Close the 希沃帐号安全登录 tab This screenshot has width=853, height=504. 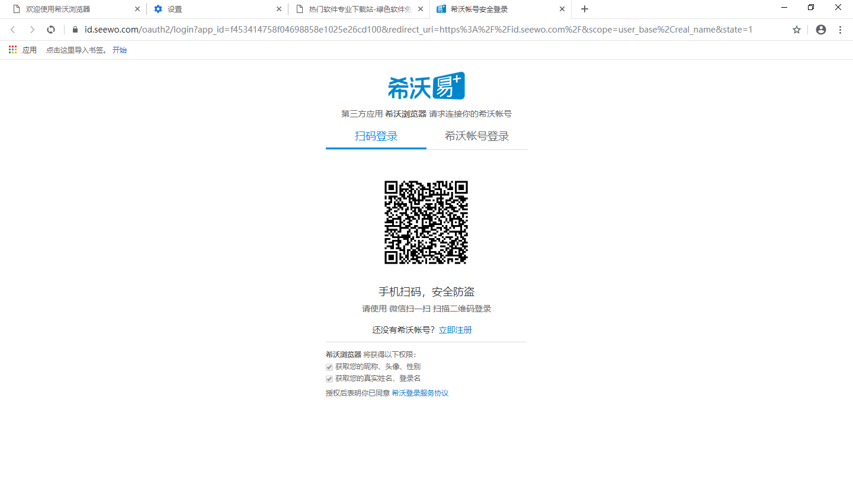tap(562, 9)
